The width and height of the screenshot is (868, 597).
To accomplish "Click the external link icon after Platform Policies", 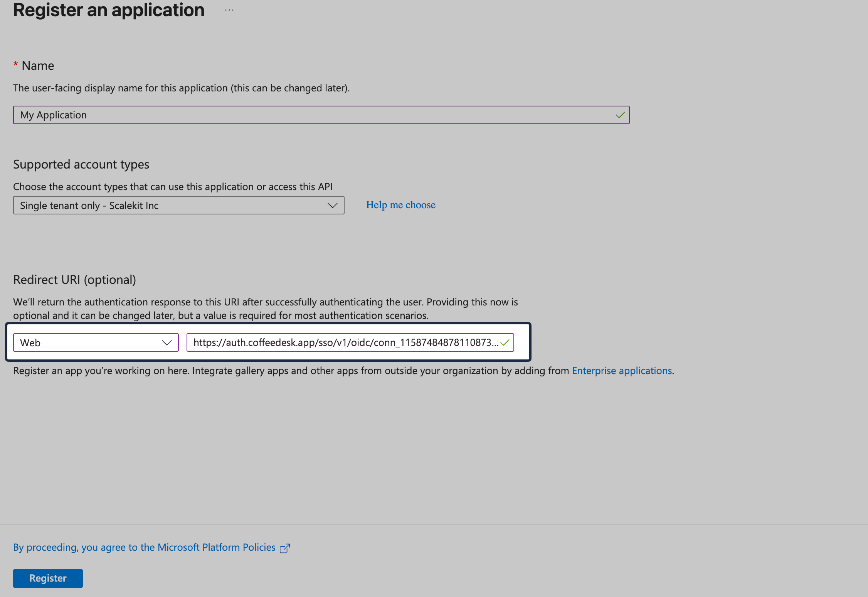I will (x=284, y=548).
